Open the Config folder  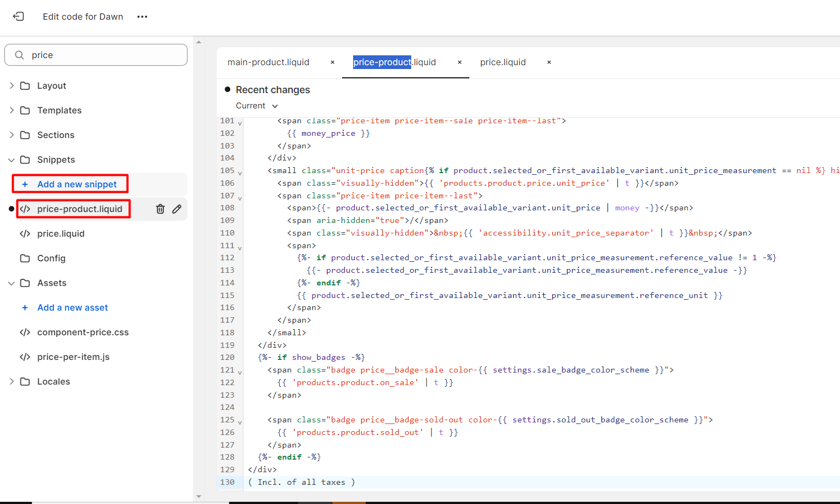[51, 258]
